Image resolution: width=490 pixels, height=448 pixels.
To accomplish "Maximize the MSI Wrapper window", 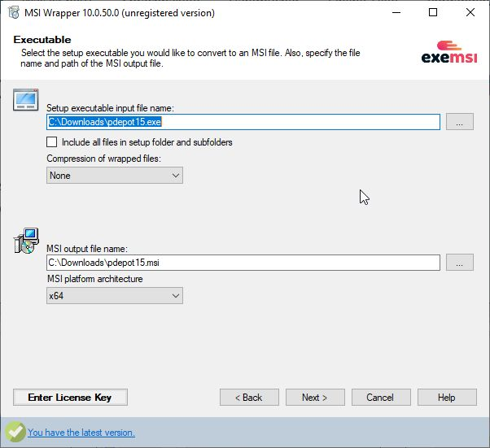I will (433, 12).
